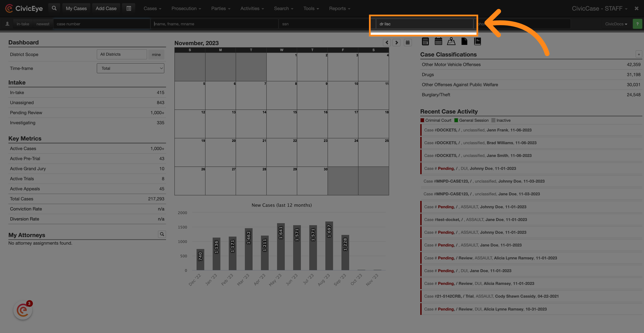The width and height of the screenshot is (644, 333).
Task: Open the calendar grid icon above Case Classifications
Action: [438, 42]
